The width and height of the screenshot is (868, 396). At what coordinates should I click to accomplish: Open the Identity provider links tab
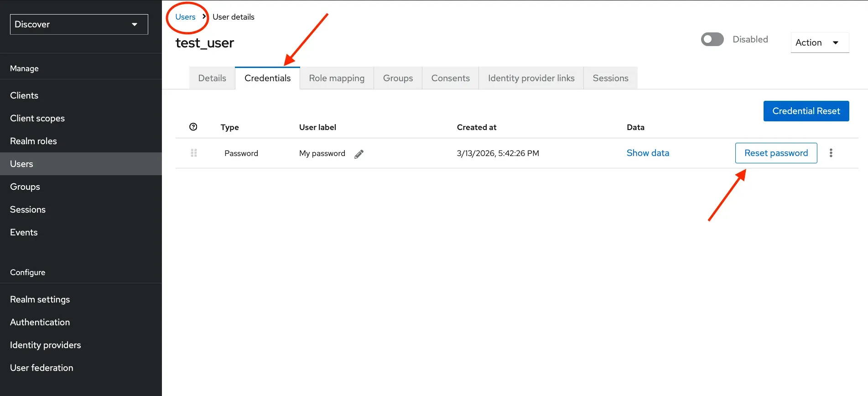[x=531, y=78]
